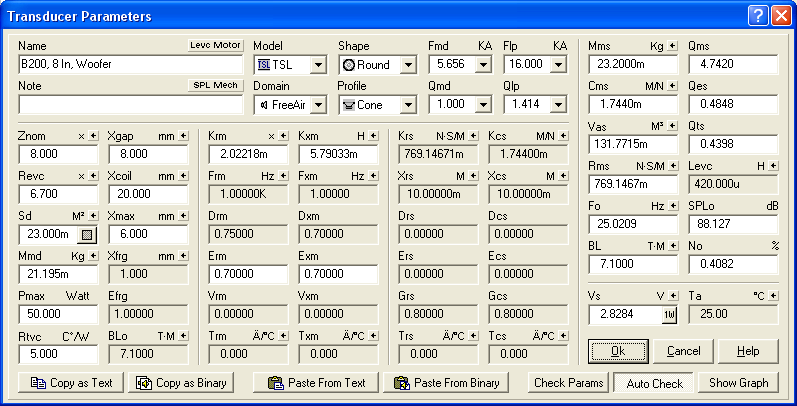The width and height of the screenshot is (797, 406).
Task: Open the Qlp 1.414 dropdown
Action: [559, 105]
